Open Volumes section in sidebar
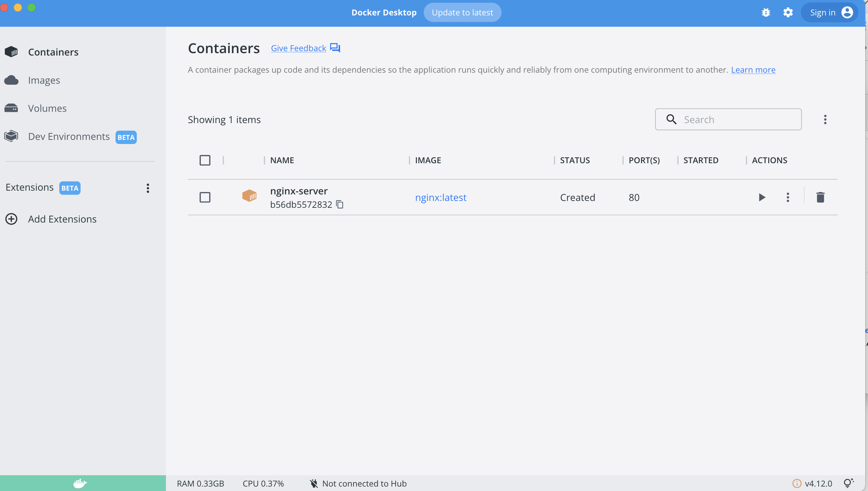 tap(47, 108)
